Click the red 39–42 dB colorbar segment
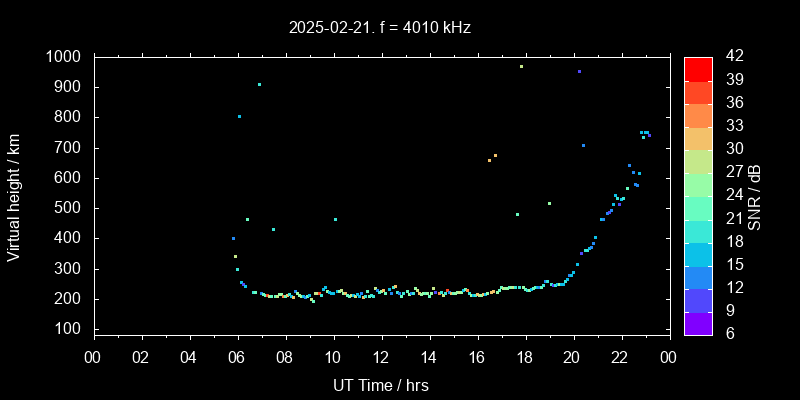 (x=698, y=68)
